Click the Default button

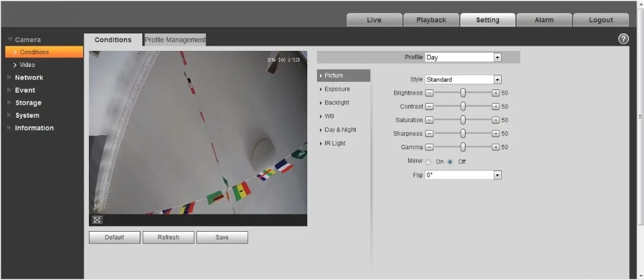pyautogui.click(x=114, y=238)
